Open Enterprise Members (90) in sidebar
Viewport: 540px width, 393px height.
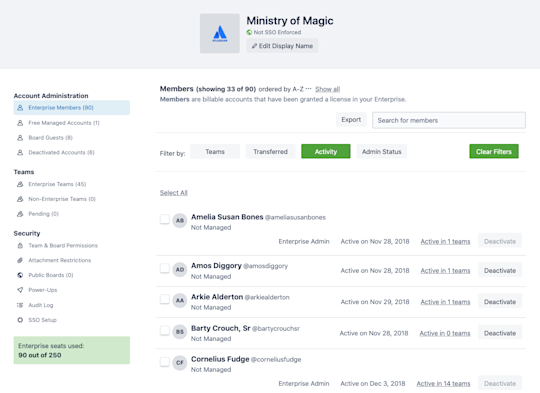point(72,108)
